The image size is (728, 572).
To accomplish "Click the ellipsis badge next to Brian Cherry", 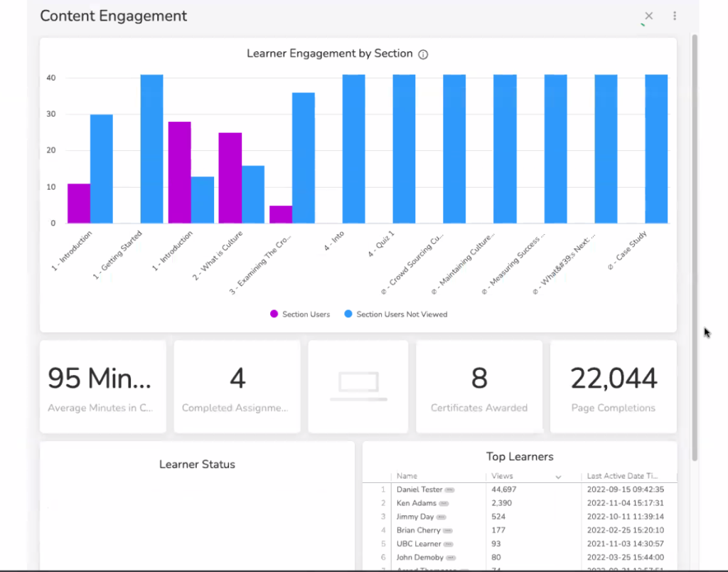I will (x=449, y=531).
